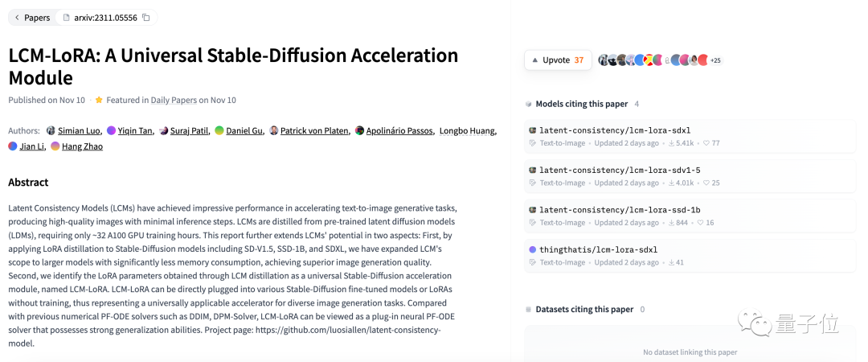Open Daily Papers featured link
The image size is (868, 362).
pos(174,101)
